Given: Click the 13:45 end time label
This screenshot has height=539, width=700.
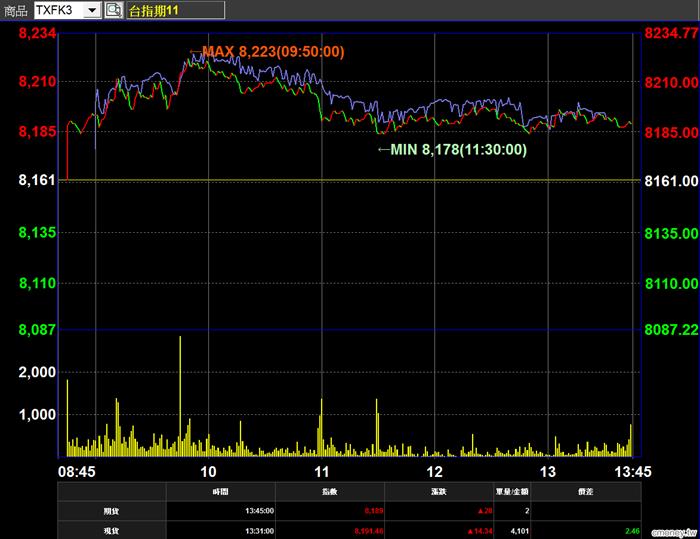Looking at the screenshot, I should tap(632, 471).
